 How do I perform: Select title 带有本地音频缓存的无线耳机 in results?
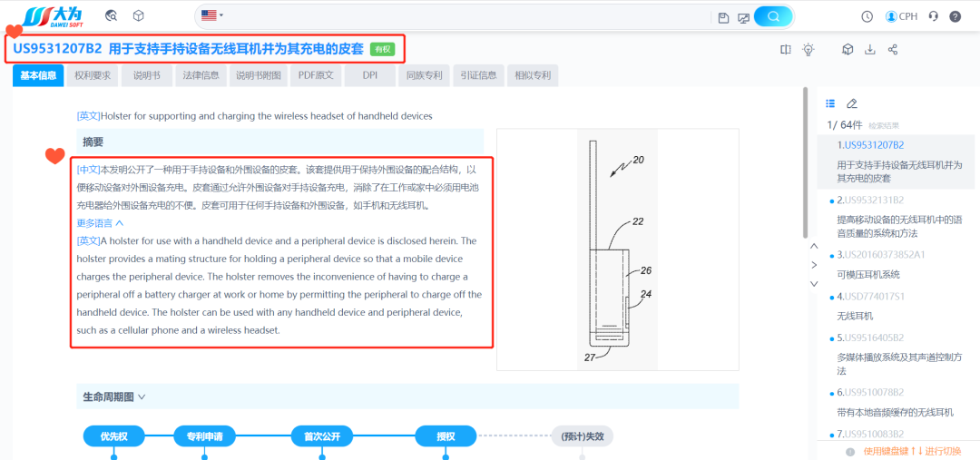[895, 413]
